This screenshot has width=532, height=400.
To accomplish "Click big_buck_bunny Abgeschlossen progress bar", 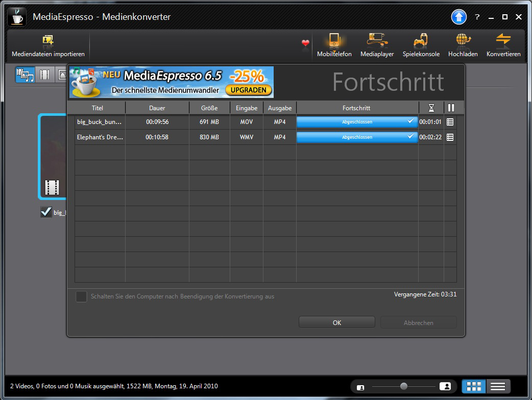I will pos(357,122).
